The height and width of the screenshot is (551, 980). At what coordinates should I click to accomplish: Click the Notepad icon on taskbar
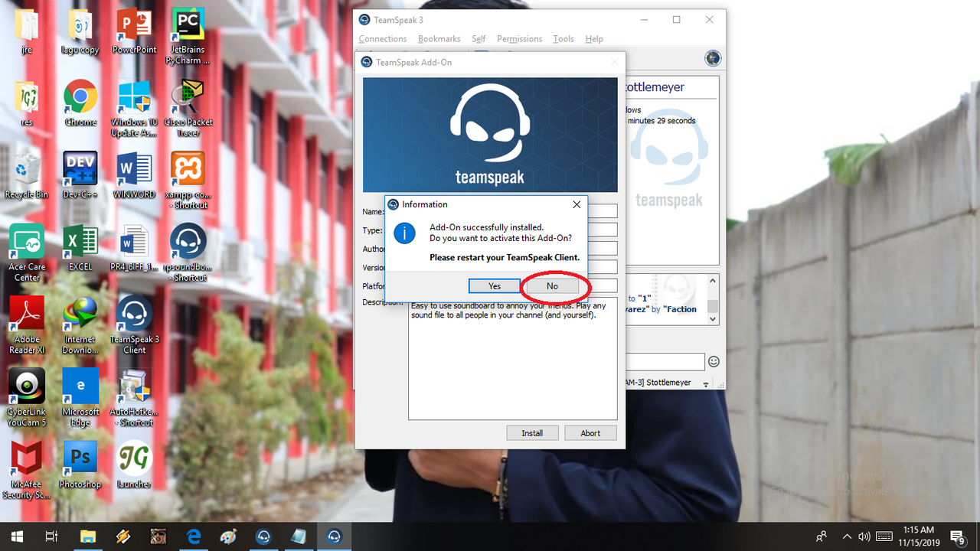(x=299, y=536)
